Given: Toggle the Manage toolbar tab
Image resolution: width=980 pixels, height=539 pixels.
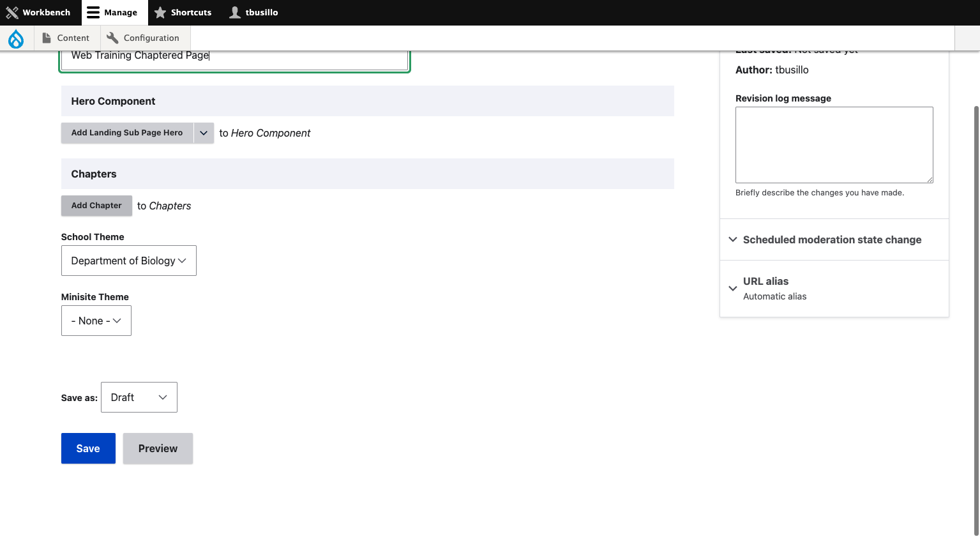Looking at the screenshot, I should click(x=114, y=12).
